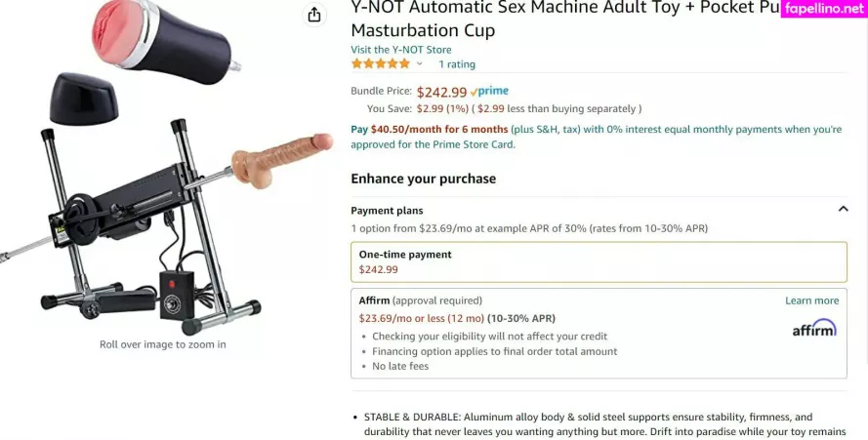
Task: Click the Payment plans header
Action: [387, 211]
